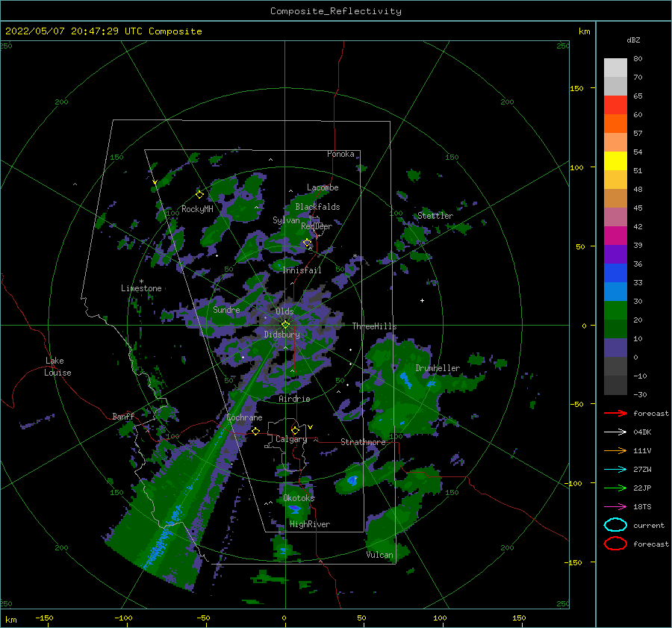The height and width of the screenshot is (628, 672).
Task: Click the yellow diamond marker below RedDeer
Action: (x=307, y=243)
